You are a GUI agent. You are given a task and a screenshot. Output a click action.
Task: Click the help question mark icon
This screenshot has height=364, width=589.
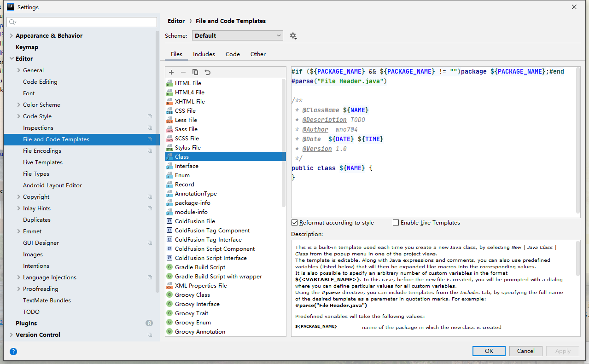click(13, 352)
